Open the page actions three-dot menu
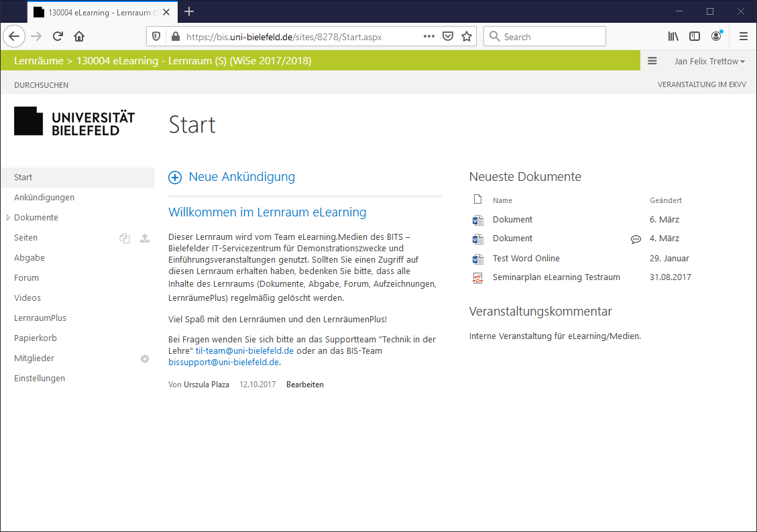 point(428,36)
